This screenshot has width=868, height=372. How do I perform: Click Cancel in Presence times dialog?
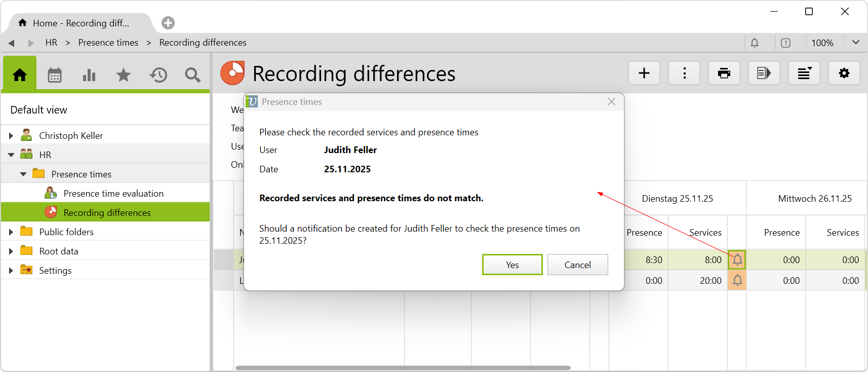click(x=577, y=265)
